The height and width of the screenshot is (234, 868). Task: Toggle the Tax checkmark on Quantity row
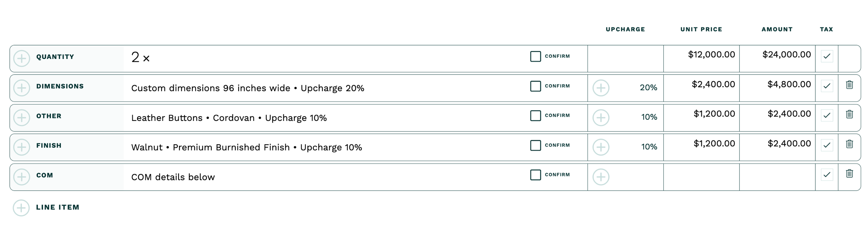[x=827, y=57]
